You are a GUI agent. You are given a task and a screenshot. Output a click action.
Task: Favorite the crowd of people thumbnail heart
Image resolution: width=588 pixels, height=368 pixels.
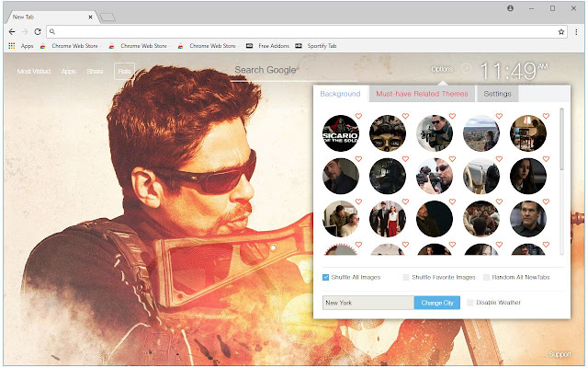point(499,201)
